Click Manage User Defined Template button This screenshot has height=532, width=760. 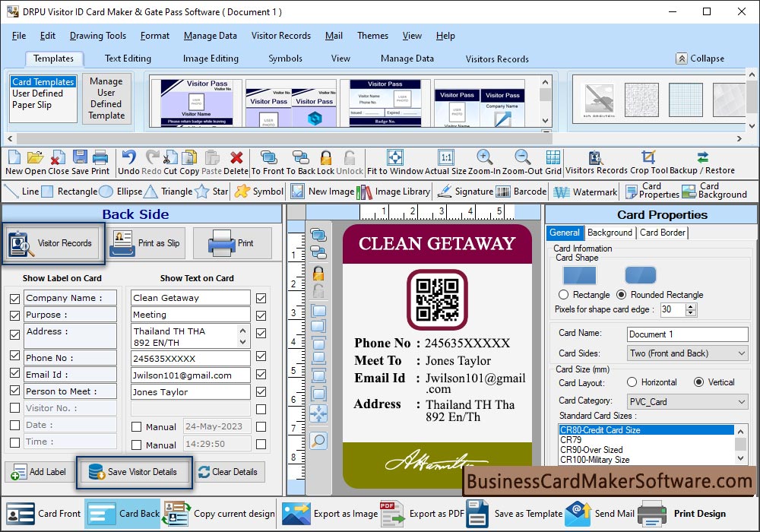tap(106, 98)
